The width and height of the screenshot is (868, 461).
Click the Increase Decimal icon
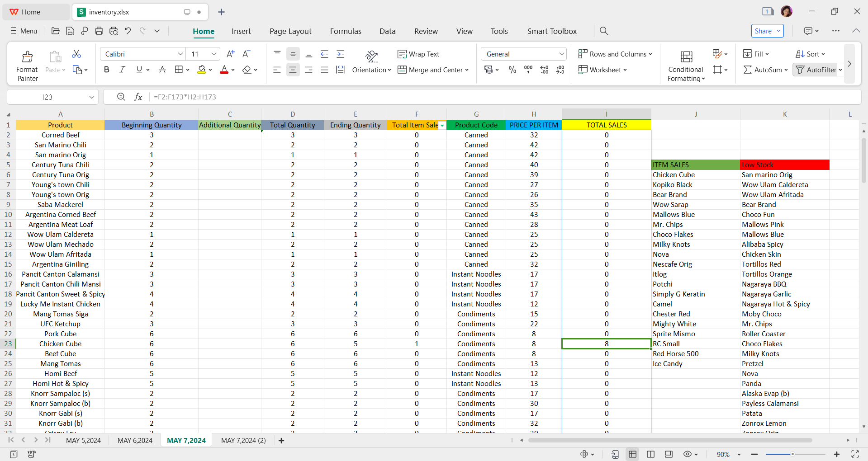coord(545,70)
